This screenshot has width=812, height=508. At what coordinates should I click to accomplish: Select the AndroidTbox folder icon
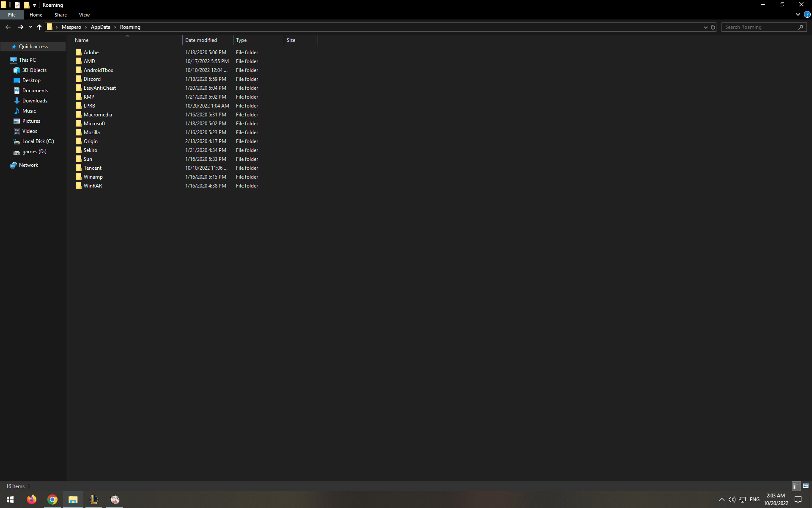click(79, 70)
